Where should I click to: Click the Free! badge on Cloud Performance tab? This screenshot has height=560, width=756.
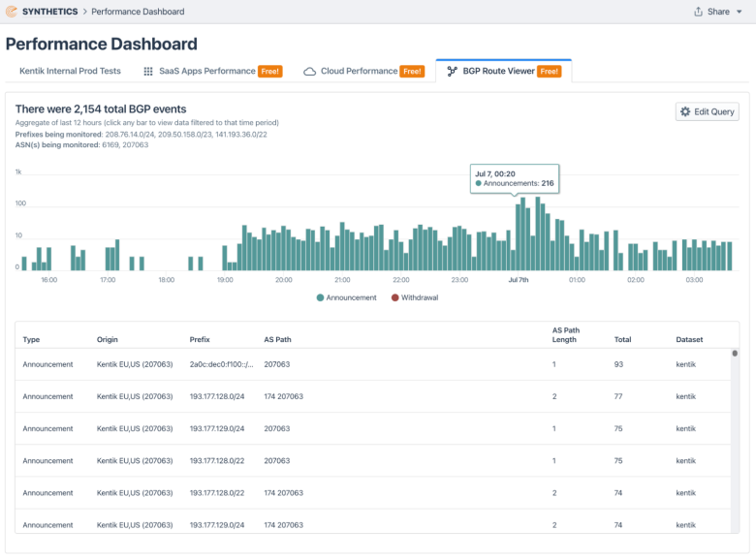click(x=412, y=72)
